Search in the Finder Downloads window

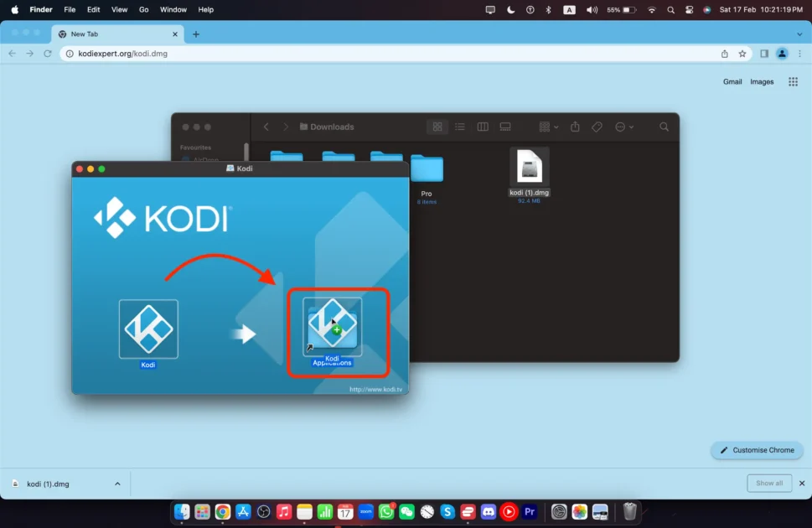click(x=664, y=127)
